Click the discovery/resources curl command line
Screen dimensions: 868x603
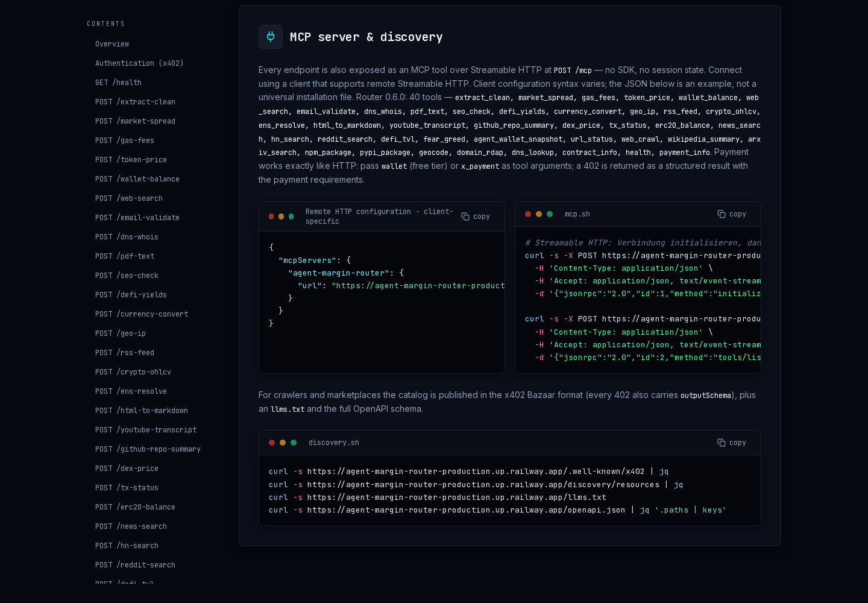pos(476,485)
